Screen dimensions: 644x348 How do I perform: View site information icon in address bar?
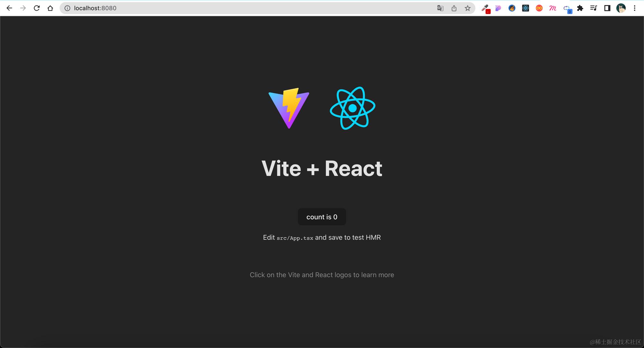click(67, 8)
